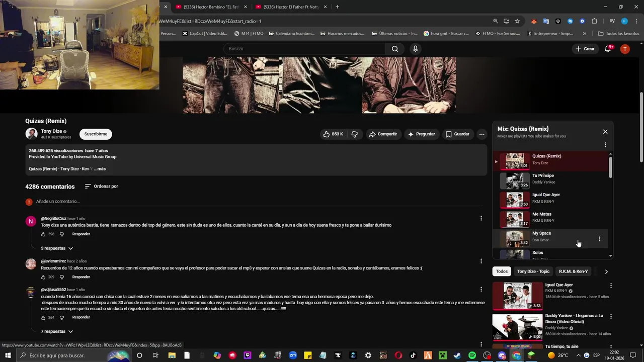Image resolution: width=644 pixels, height=362 pixels.
Task: Open Shazam extension icon
Action: pyautogui.click(x=570, y=21)
